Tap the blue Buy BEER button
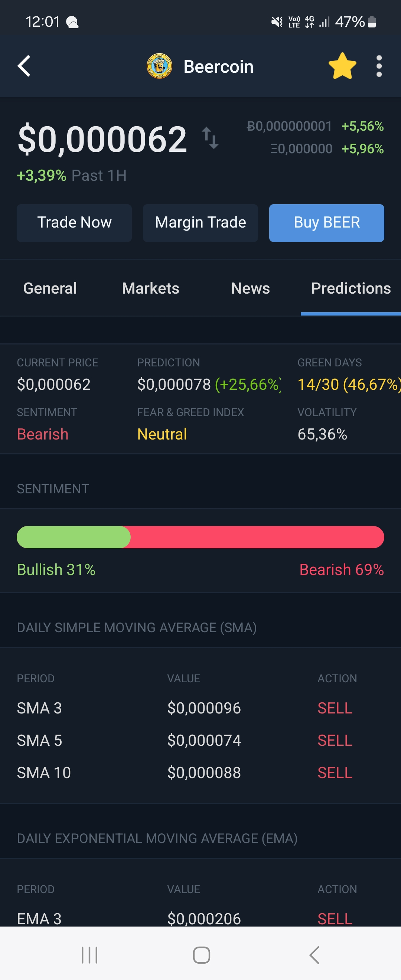The height and width of the screenshot is (980, 401). tap(326, 223)
